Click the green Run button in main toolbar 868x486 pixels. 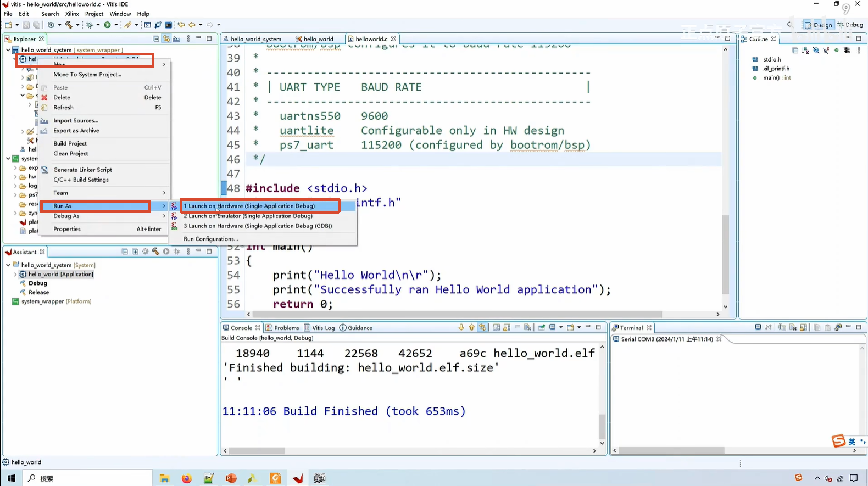click(108, 25)
